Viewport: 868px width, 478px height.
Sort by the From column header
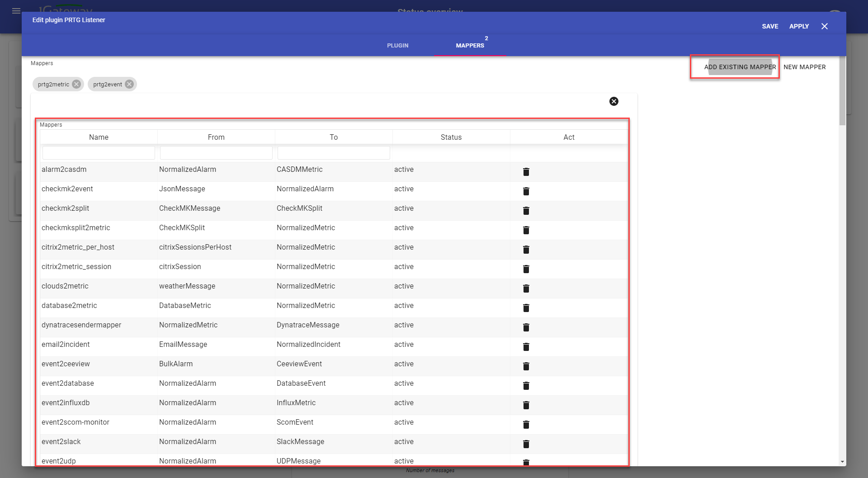216,137
